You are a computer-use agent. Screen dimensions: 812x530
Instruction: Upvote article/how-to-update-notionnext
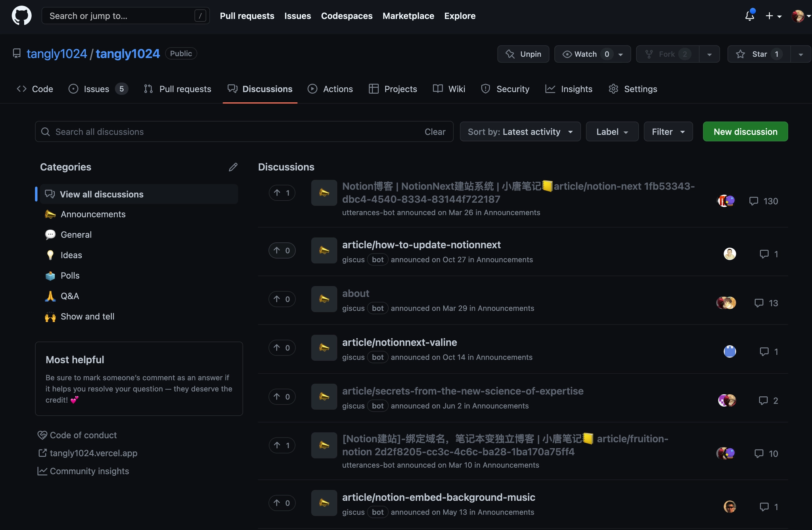(282, 250)
